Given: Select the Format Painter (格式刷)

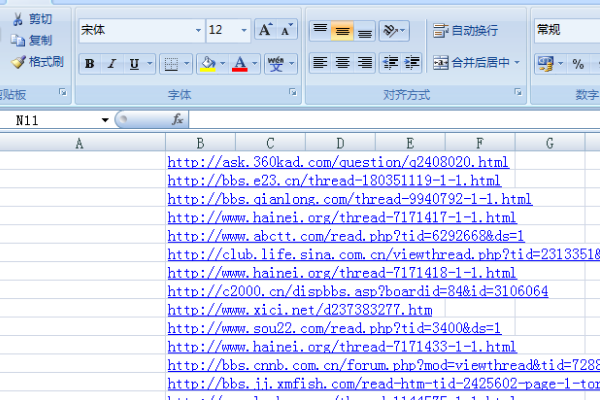Looking at the screenshot, I should coord(37,62).
